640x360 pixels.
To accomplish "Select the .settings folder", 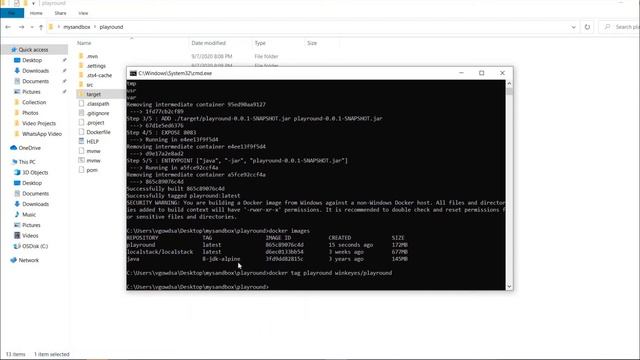I will click(x=96, y=66).
